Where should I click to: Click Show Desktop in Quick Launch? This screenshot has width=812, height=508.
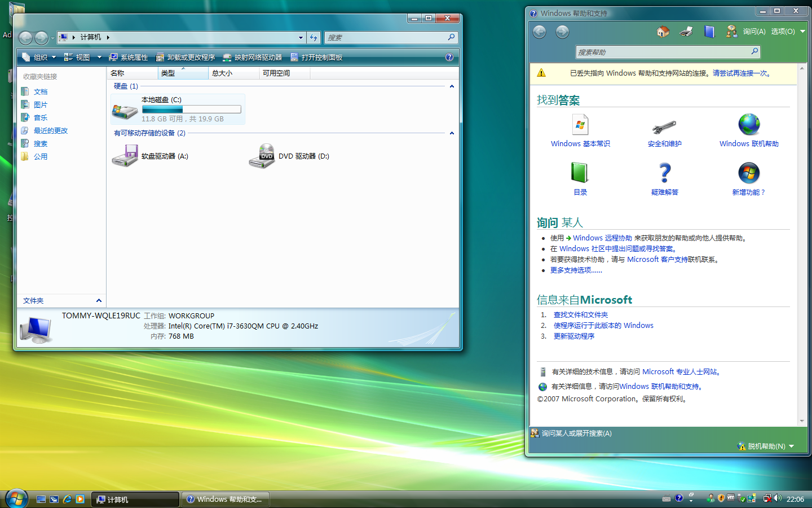(x=41, y=499)
